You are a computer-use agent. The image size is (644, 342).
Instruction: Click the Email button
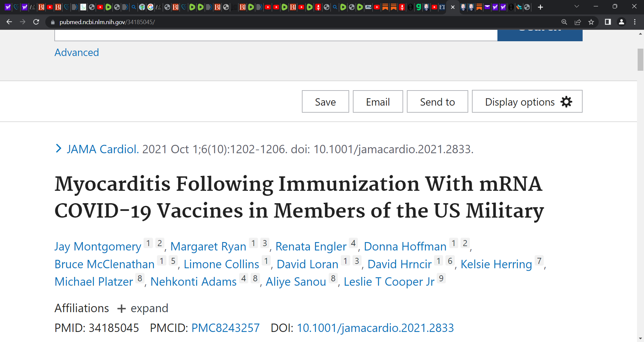[x=378, y=102]
